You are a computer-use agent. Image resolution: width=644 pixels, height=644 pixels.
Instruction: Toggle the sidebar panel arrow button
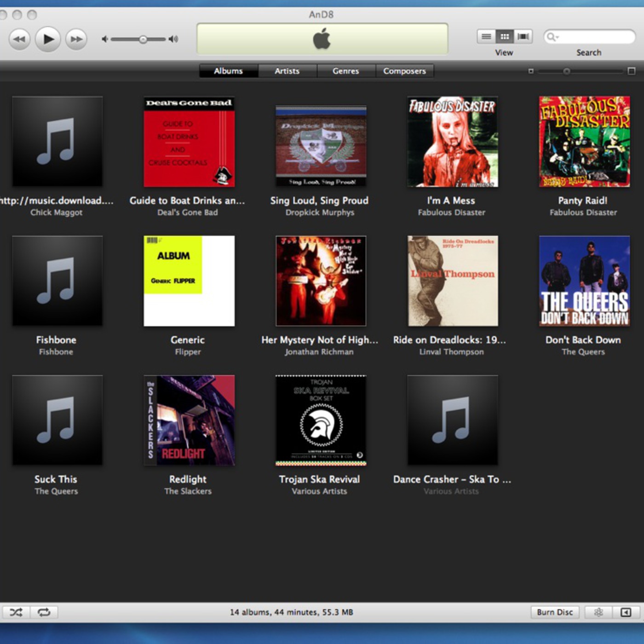tap(626, 612)
